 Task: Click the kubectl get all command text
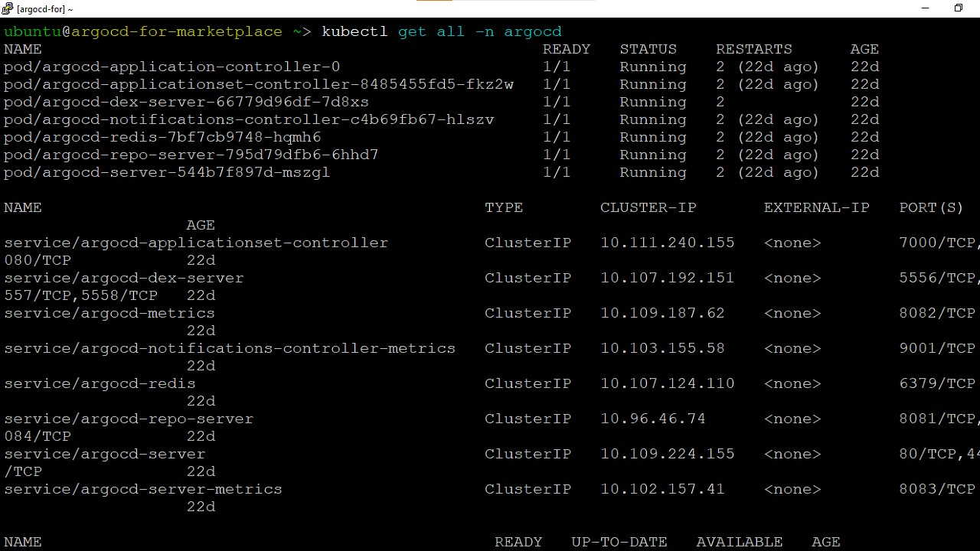coord(442,31)
